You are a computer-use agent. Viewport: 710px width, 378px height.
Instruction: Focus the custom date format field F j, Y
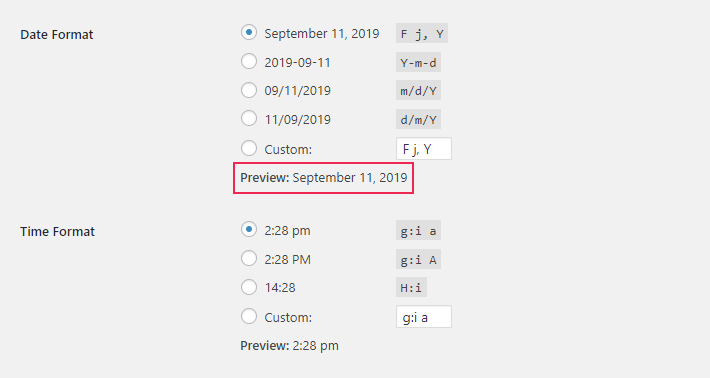(424, 149)
